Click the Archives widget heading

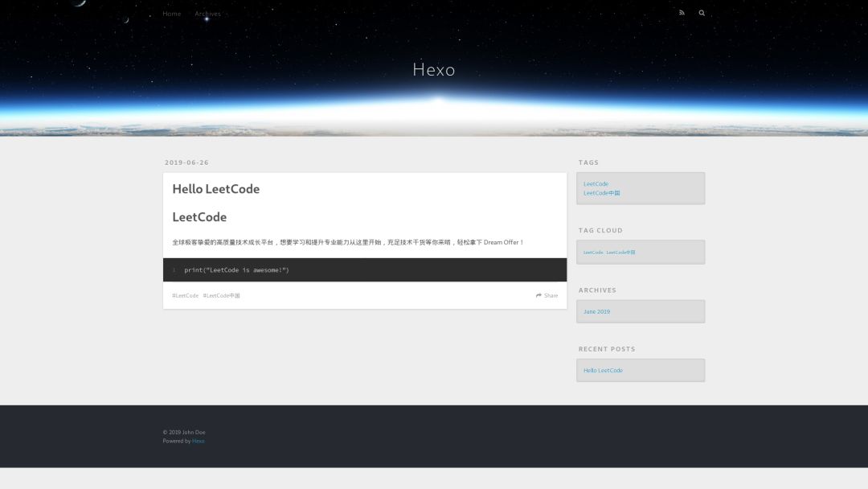coord(597,290)
